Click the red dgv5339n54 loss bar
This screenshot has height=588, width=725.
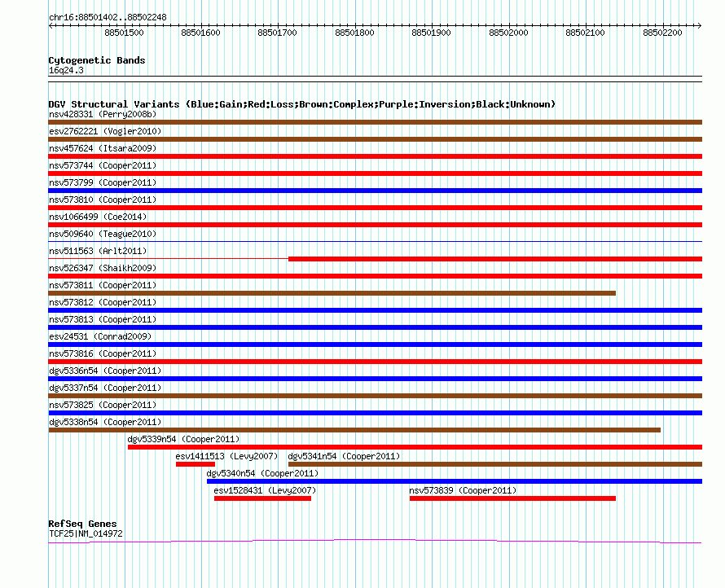(415, 447)
